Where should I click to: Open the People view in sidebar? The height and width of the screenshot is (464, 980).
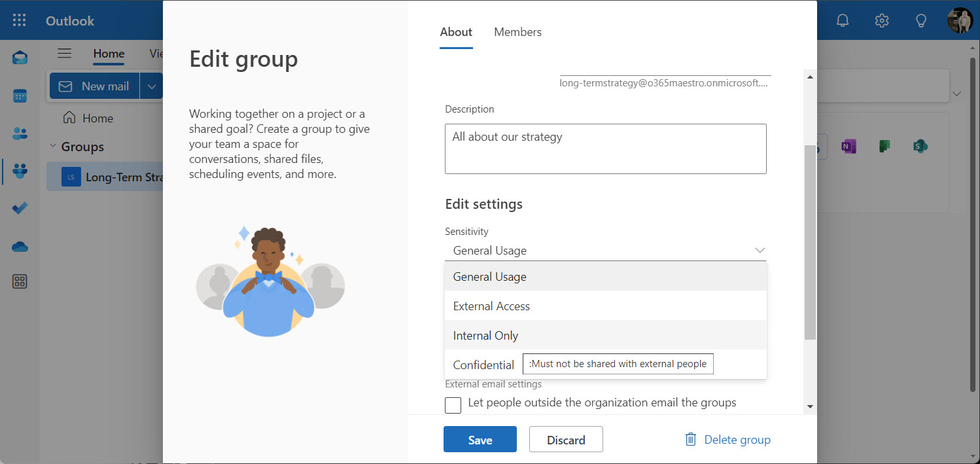pos(20,134)
